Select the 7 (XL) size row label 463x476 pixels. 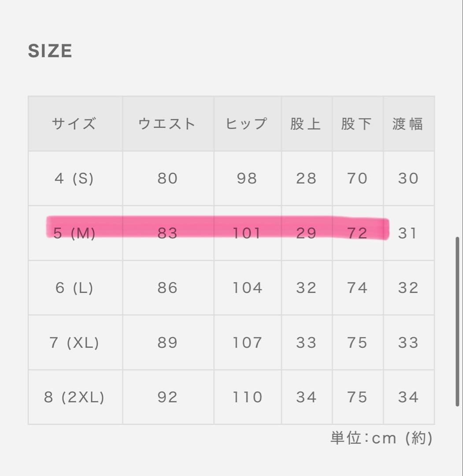[74, 342]
